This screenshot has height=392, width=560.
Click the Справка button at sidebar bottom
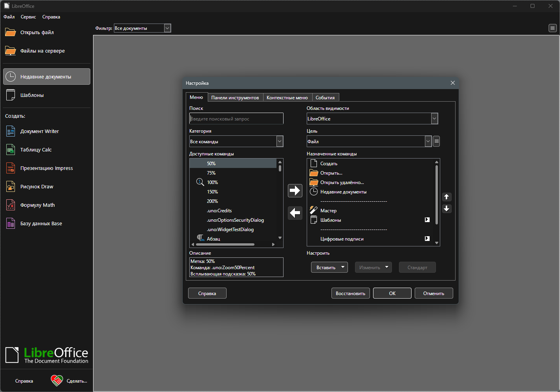click(24, 381)
